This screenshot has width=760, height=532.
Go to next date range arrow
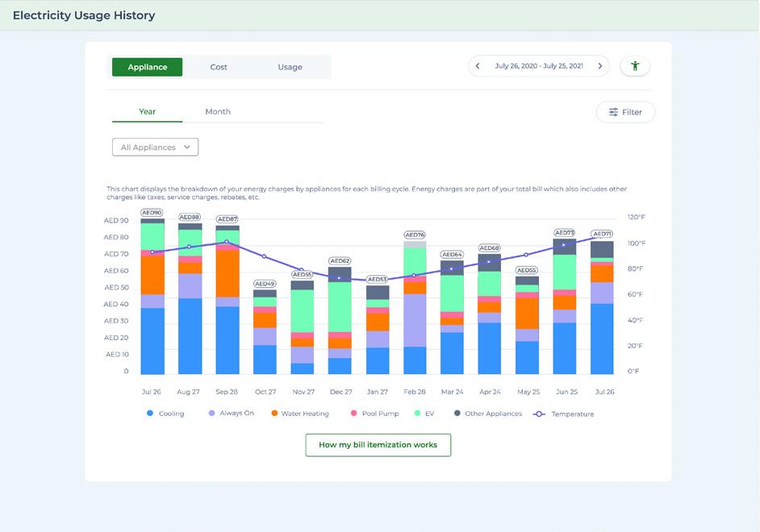coord(600,66)
